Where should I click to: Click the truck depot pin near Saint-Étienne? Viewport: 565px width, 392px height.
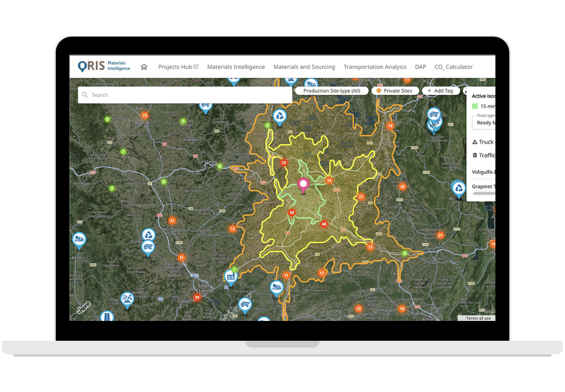[x=245, y=304]
